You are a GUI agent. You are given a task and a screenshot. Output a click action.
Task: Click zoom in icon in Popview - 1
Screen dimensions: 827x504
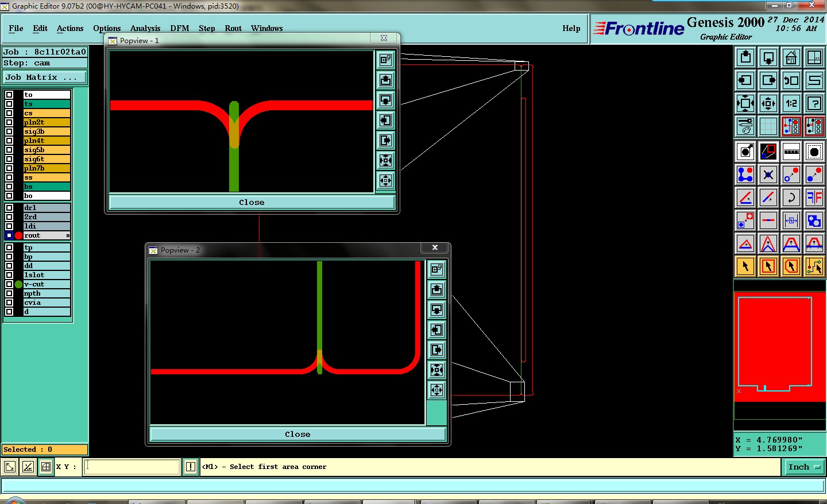(386, 160)
